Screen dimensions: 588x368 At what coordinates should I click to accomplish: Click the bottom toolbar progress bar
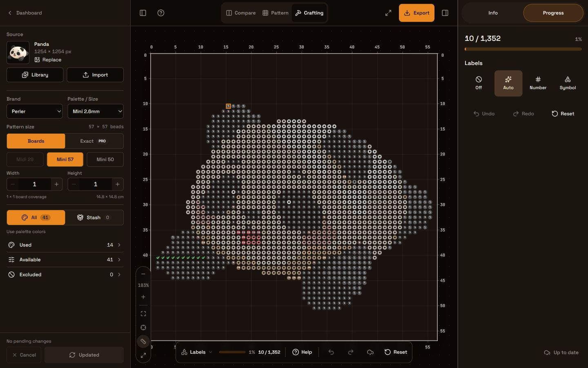tap(232, 352)
